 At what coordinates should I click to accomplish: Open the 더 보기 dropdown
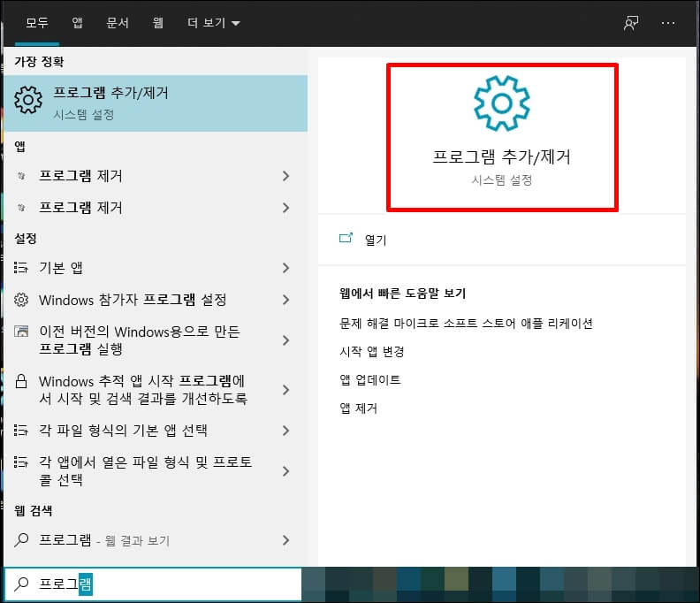point(213,23)
